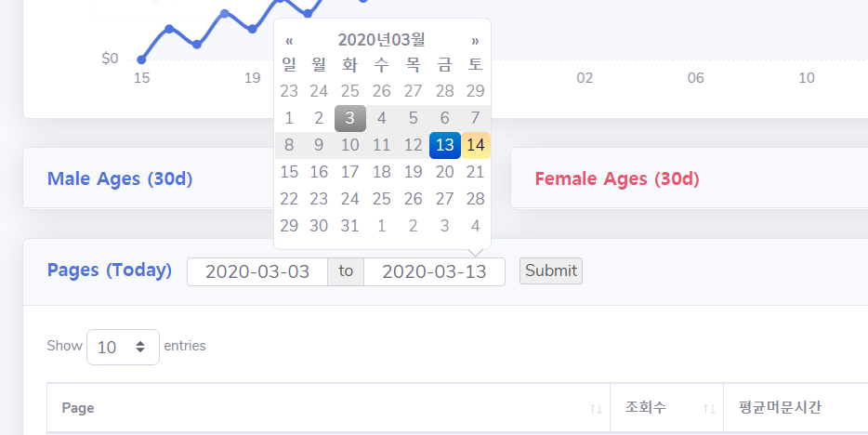Pick March 3 in the date picker

[349, 118]
